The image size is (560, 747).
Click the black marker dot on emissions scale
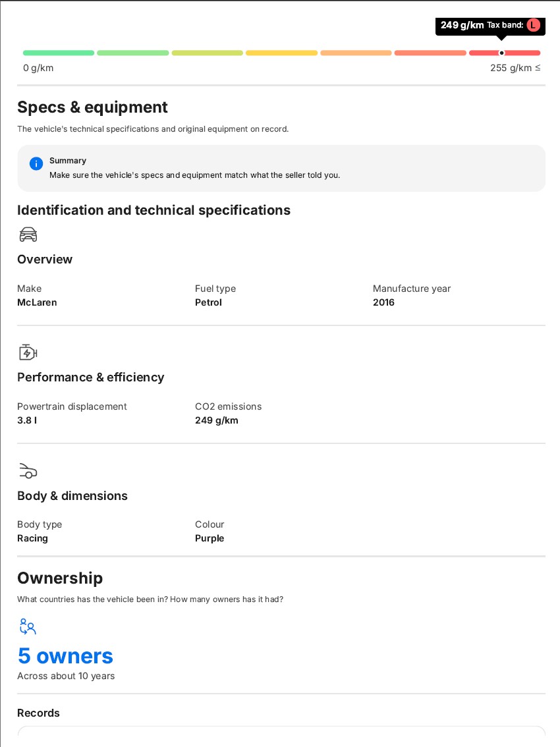click(x=501, y=53)
